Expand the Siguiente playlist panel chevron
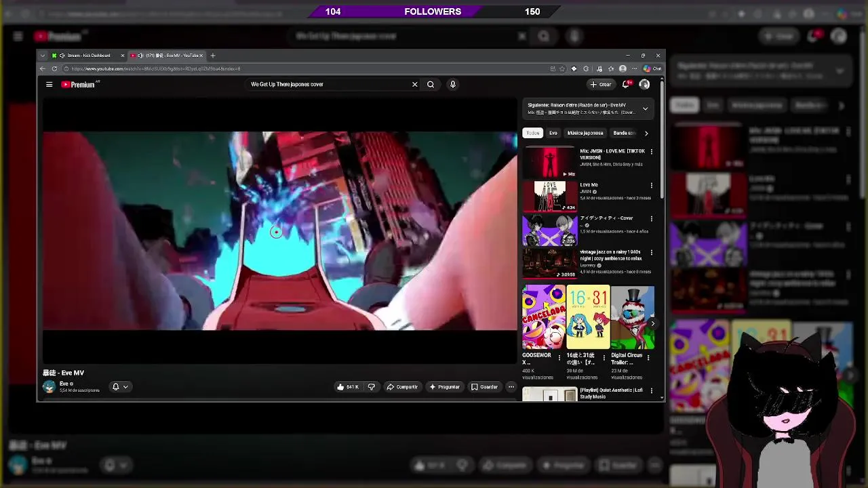The width and height of the screenshot is (868, 488). pyautogui.click(x=645, y=108)
